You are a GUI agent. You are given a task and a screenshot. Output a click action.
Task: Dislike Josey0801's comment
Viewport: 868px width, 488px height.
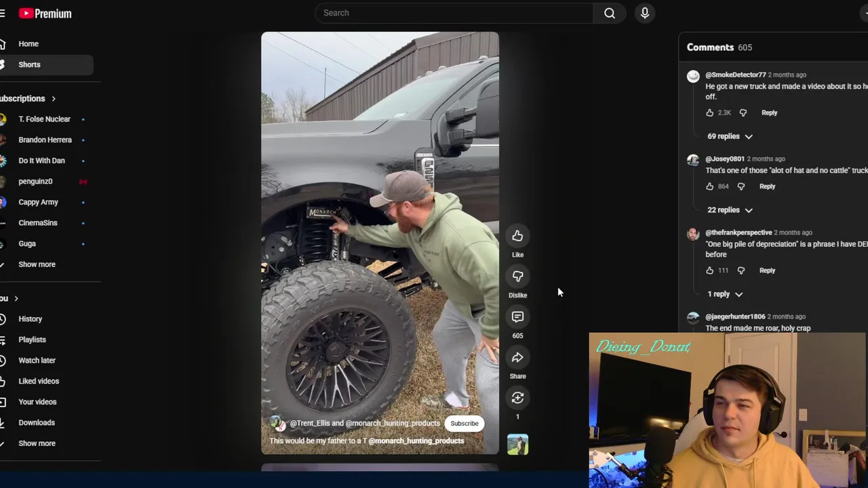tap(741, 186)
